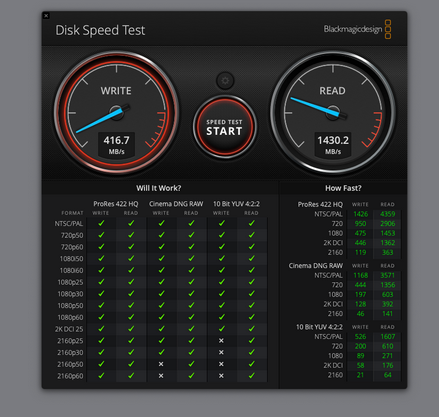This screenshot has width=439, height=417.
Task: Click the Cinema DNG 2K DCI write value 128
Action: pos(360,304)
